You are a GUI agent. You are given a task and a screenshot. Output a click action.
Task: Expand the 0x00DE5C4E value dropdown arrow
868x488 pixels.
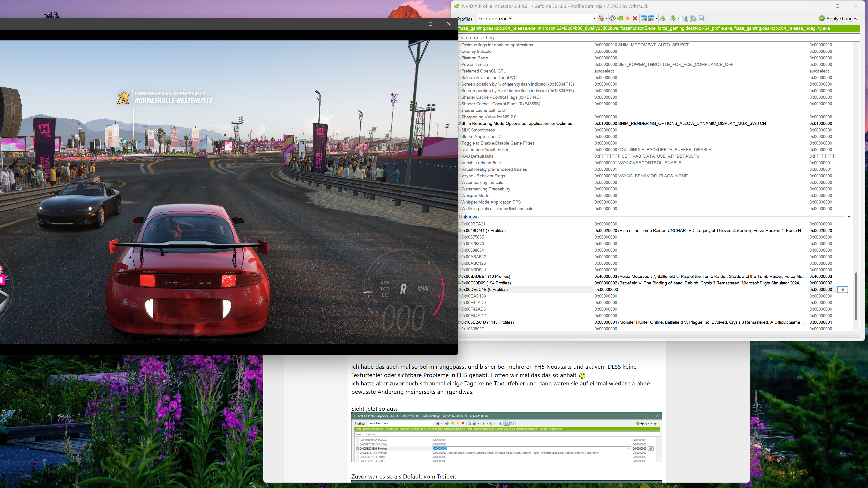tap(804, 290)
